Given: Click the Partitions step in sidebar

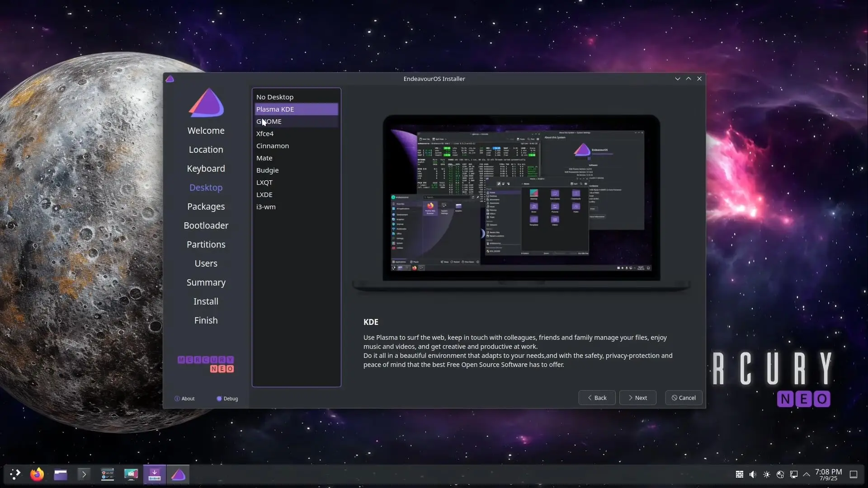Looking at the screenshot, I should 206,244.
